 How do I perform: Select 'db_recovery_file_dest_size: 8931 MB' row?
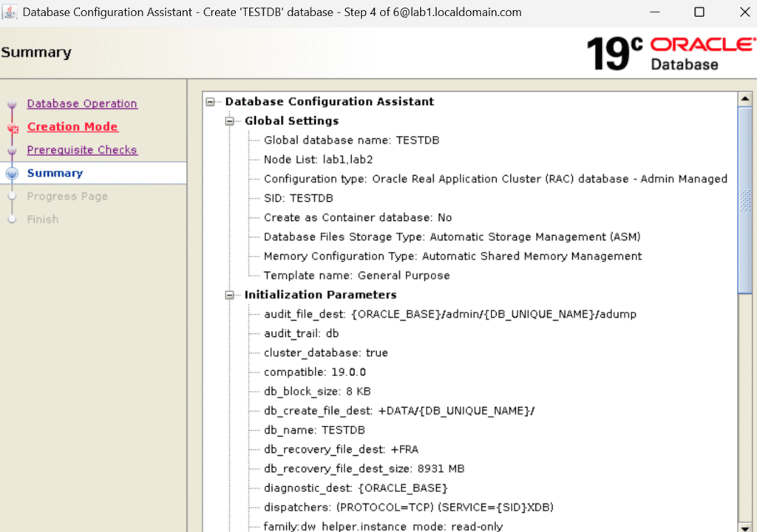tap(364, 468)
